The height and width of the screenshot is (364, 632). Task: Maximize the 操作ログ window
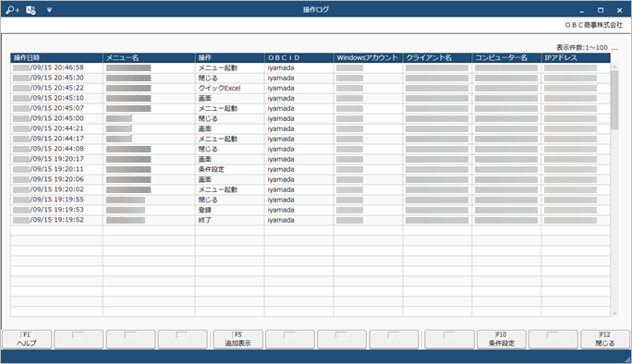(601, 10)
